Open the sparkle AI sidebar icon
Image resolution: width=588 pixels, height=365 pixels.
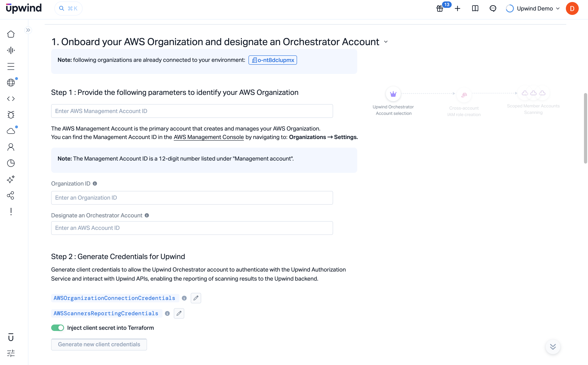click(x=11, y=179)
